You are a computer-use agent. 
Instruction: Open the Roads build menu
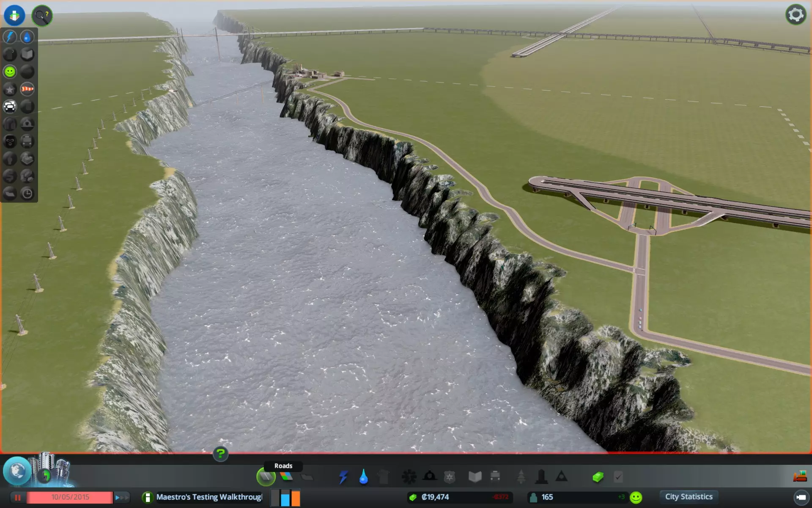pyautogui.click(x=266, y=477)
